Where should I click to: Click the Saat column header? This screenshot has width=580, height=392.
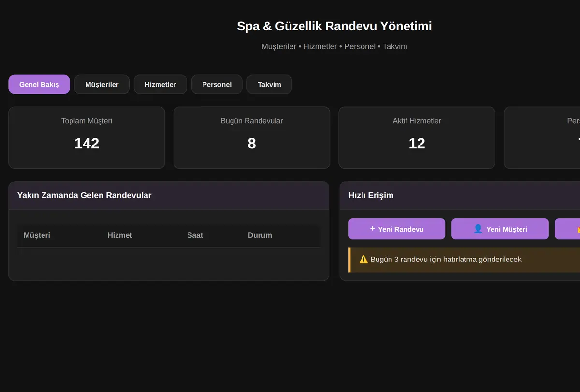(x=195, y=235)
